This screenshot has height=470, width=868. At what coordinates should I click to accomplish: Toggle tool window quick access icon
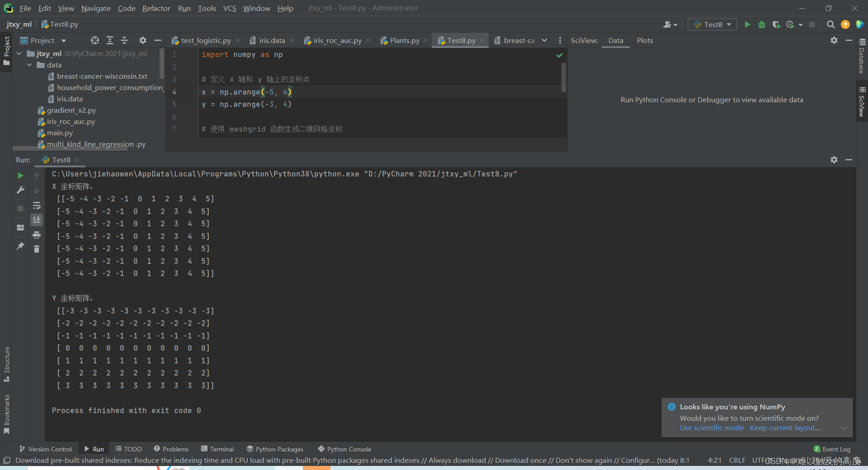click(6, 461)
